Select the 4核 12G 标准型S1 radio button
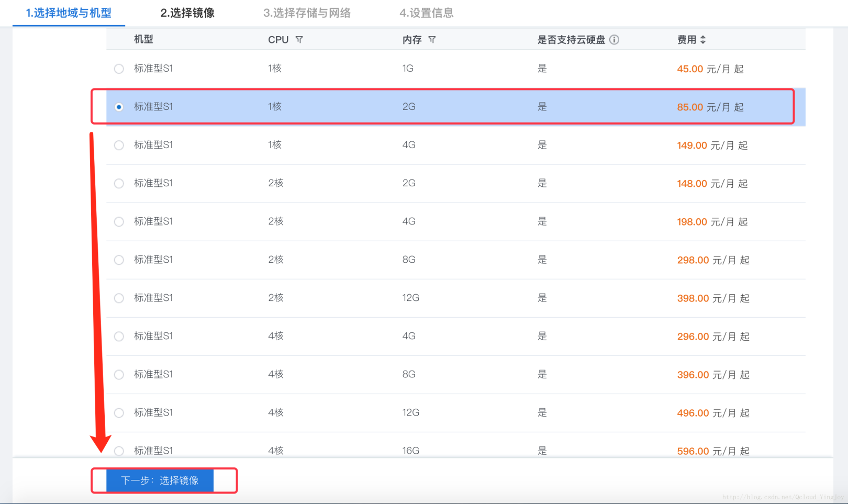 pyautogui.click(x=119, y=412)
